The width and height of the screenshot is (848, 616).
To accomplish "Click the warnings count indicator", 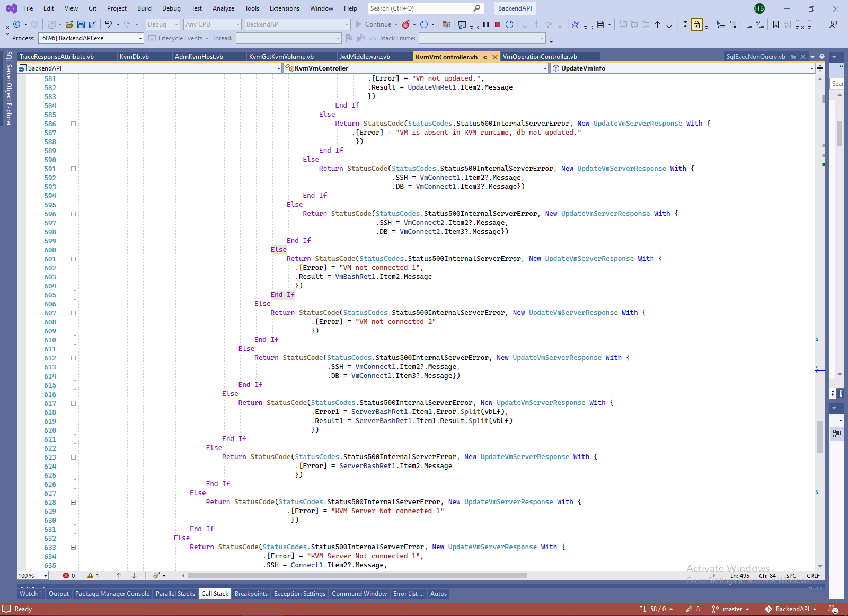I will point(93,576).
